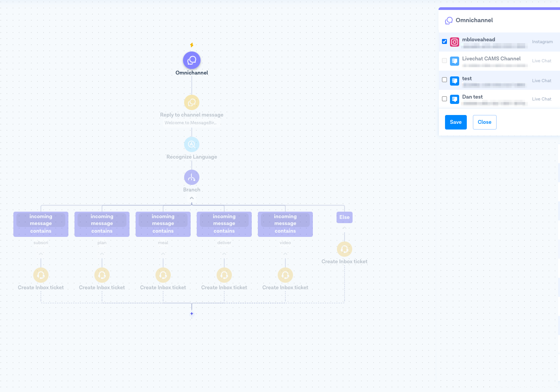Click Create Inbox ticket icon under meal branch
The height and width of the screenshot is (392, 560).
[163, 275]
